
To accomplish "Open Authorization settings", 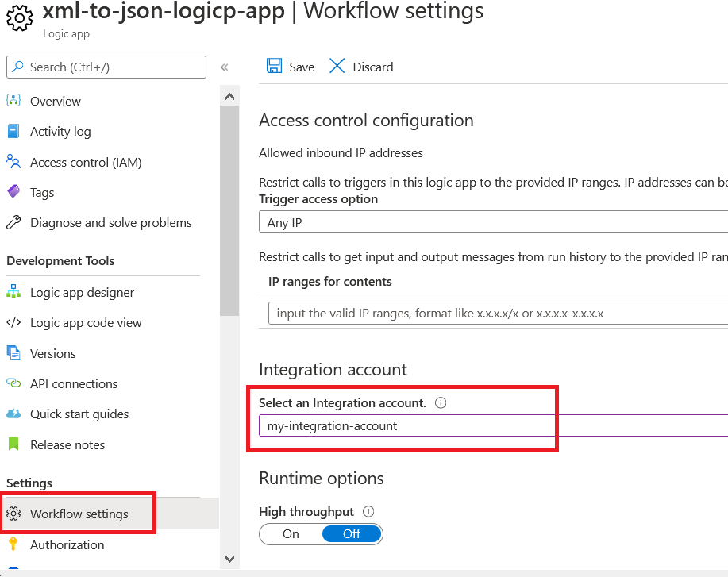I will [x=67, y=544].
